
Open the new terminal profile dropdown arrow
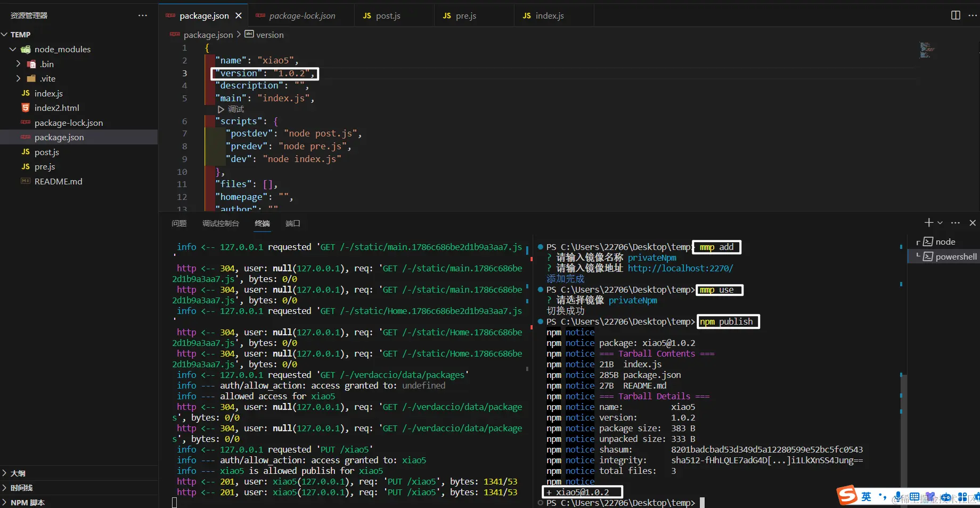click(x=940, y=223)
